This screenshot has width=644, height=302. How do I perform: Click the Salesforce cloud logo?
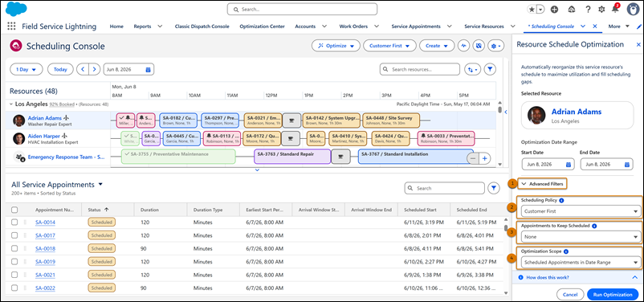[x=16, y=9]
